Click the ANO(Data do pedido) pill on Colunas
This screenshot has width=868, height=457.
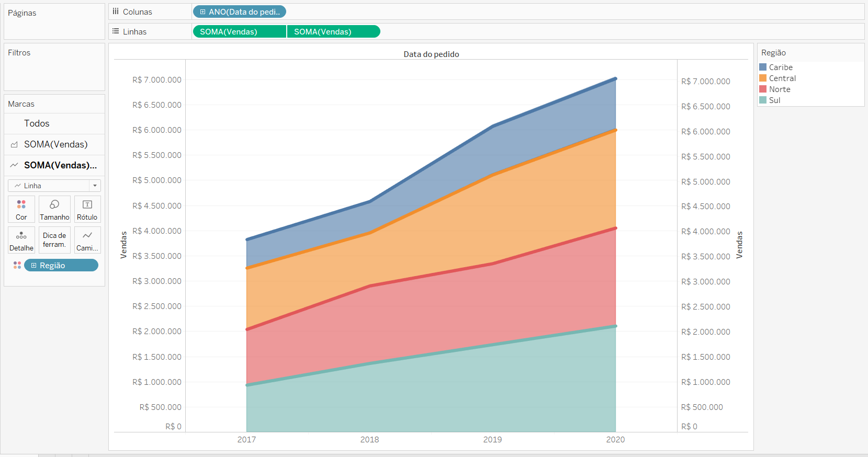[x=240, y=12]
